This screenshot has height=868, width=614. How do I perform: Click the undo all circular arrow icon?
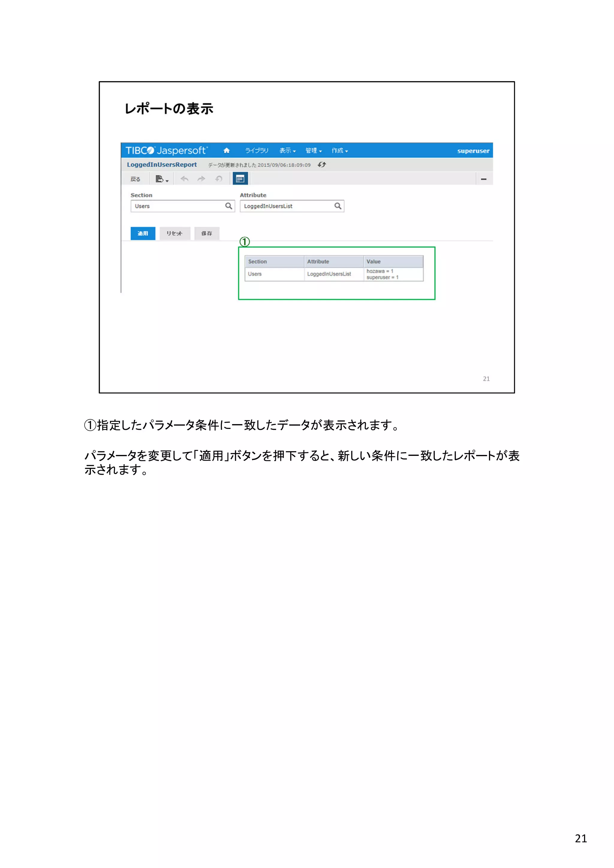[219, 179]
